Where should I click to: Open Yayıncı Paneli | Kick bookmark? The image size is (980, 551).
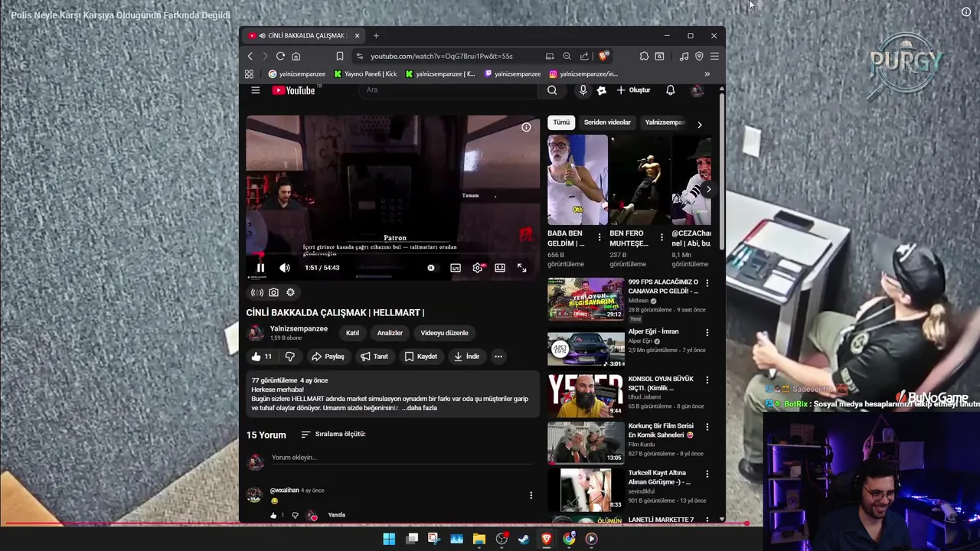tap(365, 74)
